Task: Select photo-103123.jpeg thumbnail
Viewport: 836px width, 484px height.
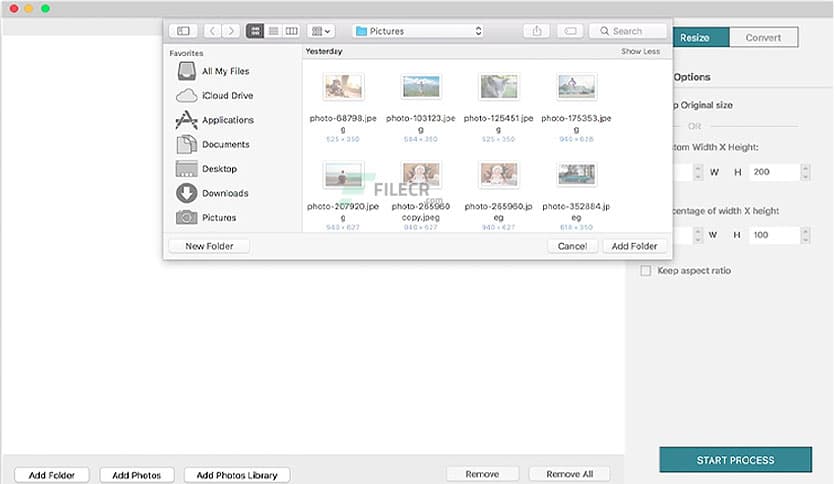Action: click(x=421, y=87)
